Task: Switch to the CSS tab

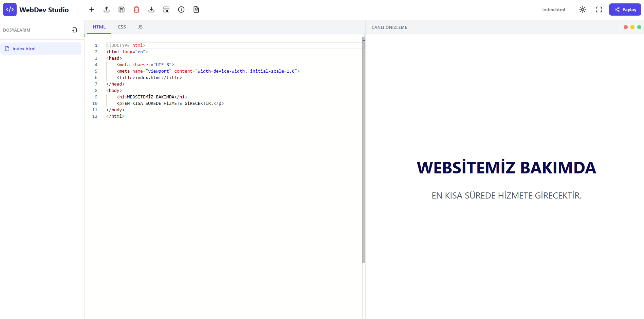Action: (122, 27)
